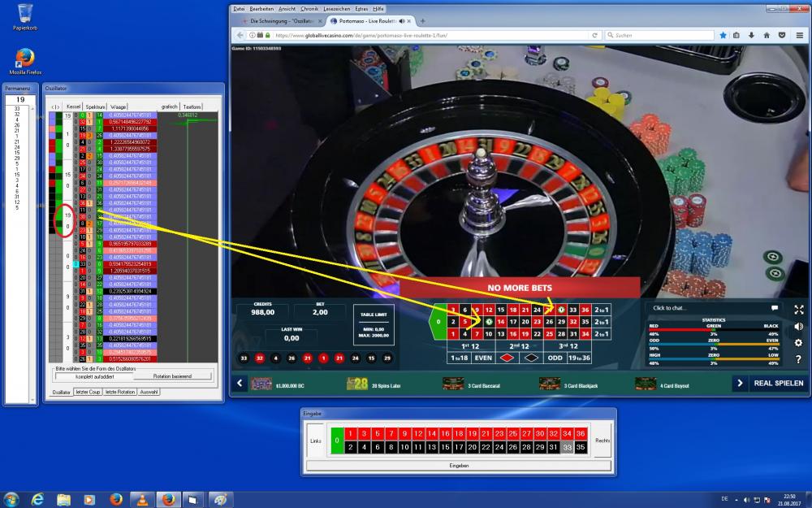Choose the komplett aufaddiert oscillator form
812x508 pixels.
point(94,376)
